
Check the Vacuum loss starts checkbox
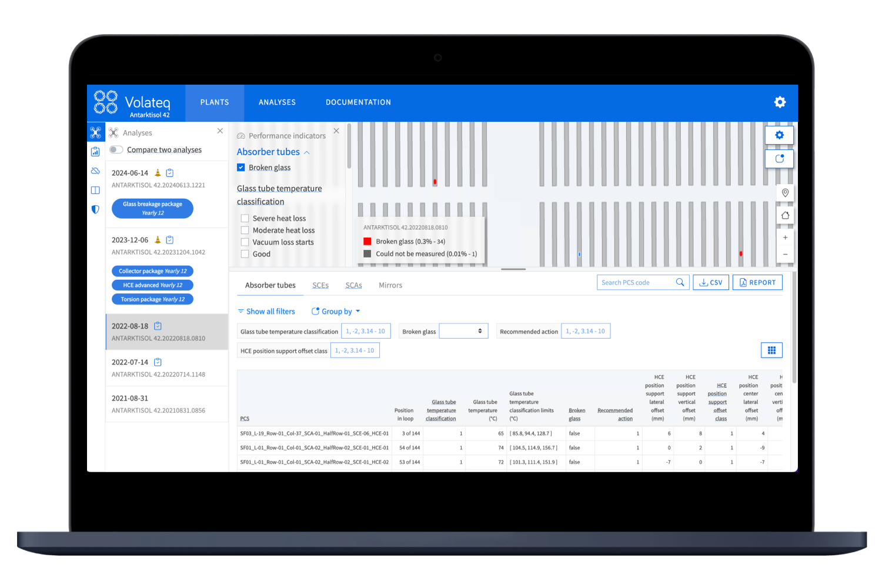245,242
